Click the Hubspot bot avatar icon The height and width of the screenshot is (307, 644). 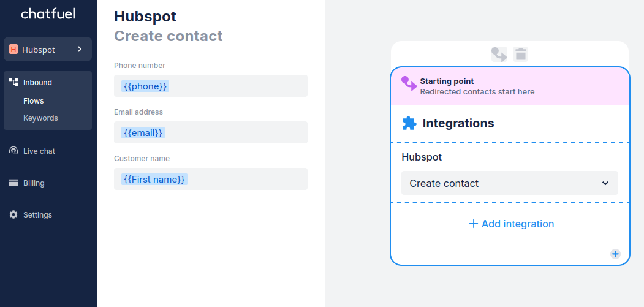[13, 50]
